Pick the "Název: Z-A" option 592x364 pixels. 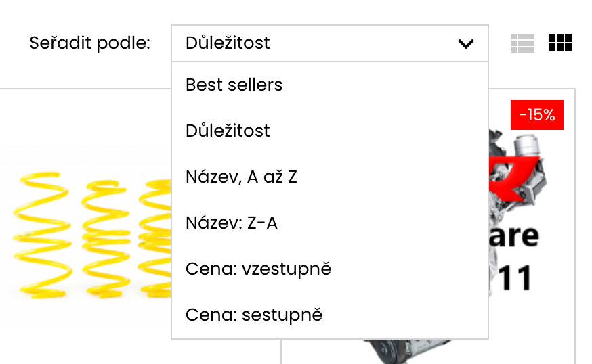[x=232, y=223]
